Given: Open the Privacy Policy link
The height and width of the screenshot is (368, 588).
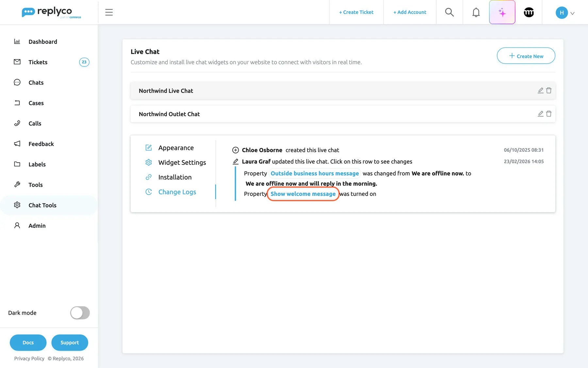Looking at the screenshot, I should [29, 359].
